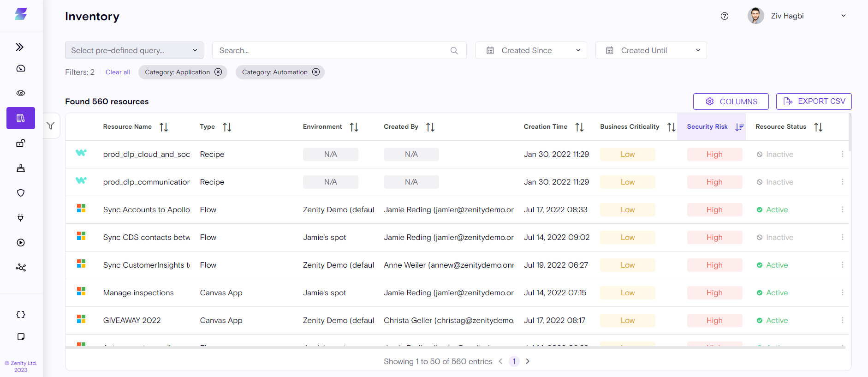Click the Clear all filters link
This screenshot has height=377, width=868.
(x=118, y=72)
